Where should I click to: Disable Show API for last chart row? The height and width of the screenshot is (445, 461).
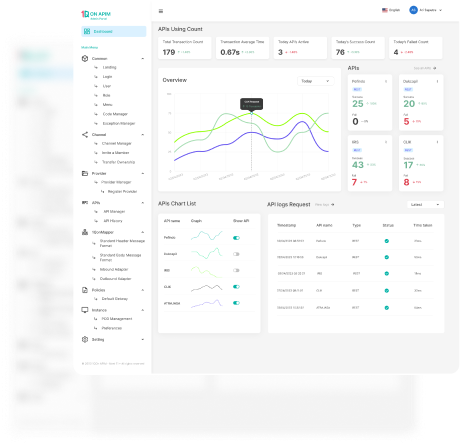coord(236,303)
